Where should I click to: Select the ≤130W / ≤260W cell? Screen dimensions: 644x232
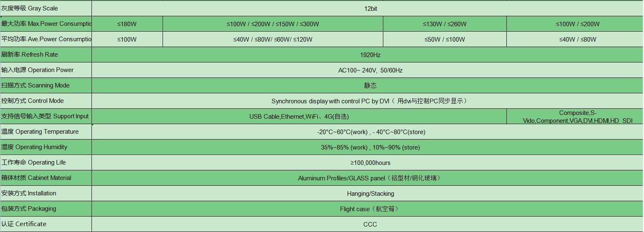pos(444,24)
